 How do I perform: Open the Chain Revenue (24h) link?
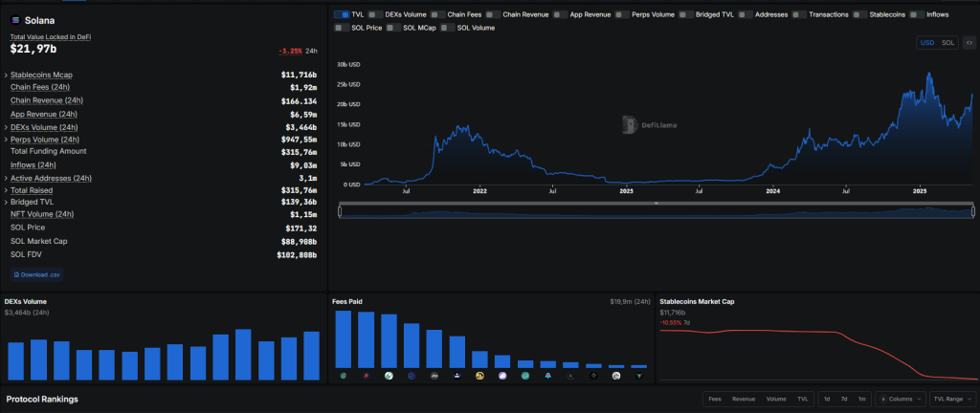tap(47, 100)
